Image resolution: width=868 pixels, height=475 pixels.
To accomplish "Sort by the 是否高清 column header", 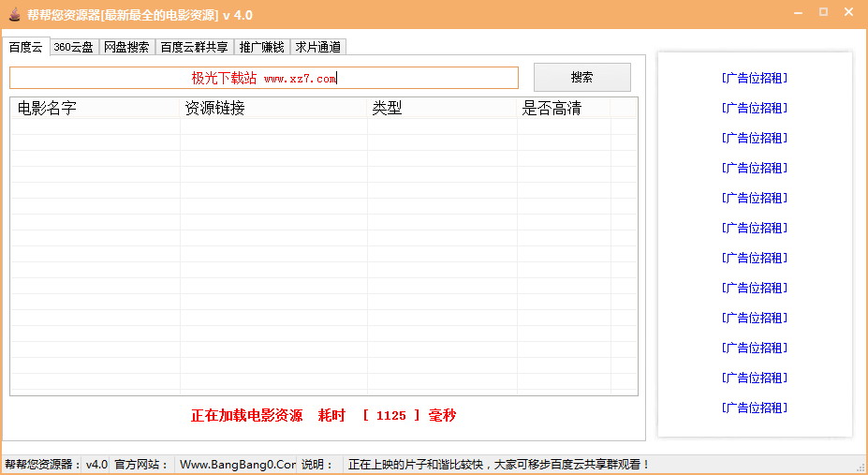I will 564,109.
